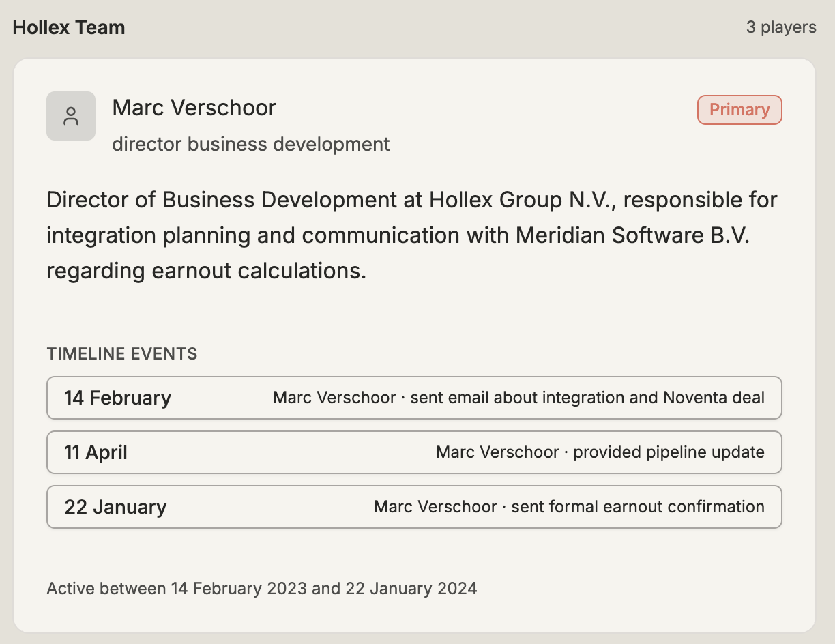Click the words earnout calculations in the description
This screenshot has width=835, height=644.
click(x=259, y=272)
